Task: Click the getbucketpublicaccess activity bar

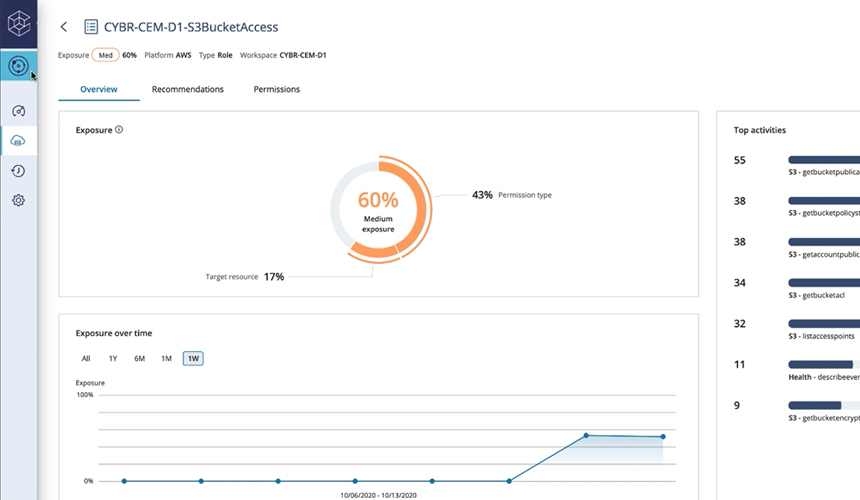Action: tap(824, 160)
